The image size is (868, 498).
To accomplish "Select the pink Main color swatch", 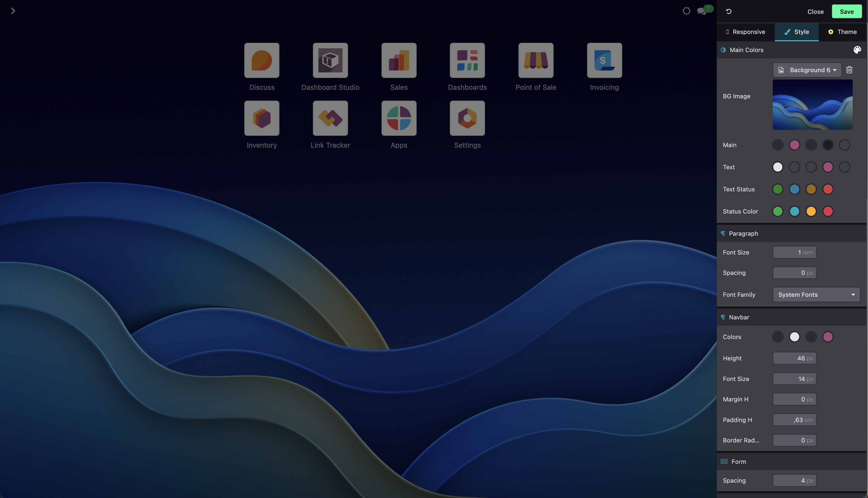I will [795, 145].
